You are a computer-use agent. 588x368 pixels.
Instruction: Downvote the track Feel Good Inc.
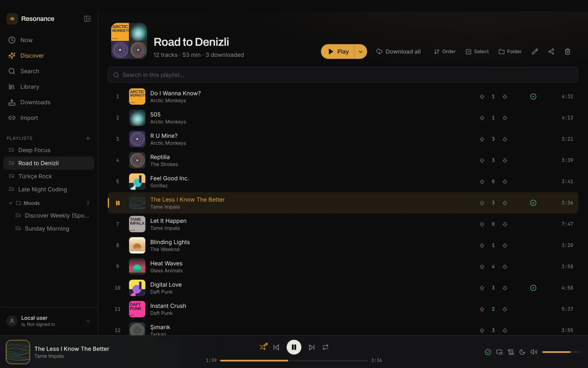505,182
